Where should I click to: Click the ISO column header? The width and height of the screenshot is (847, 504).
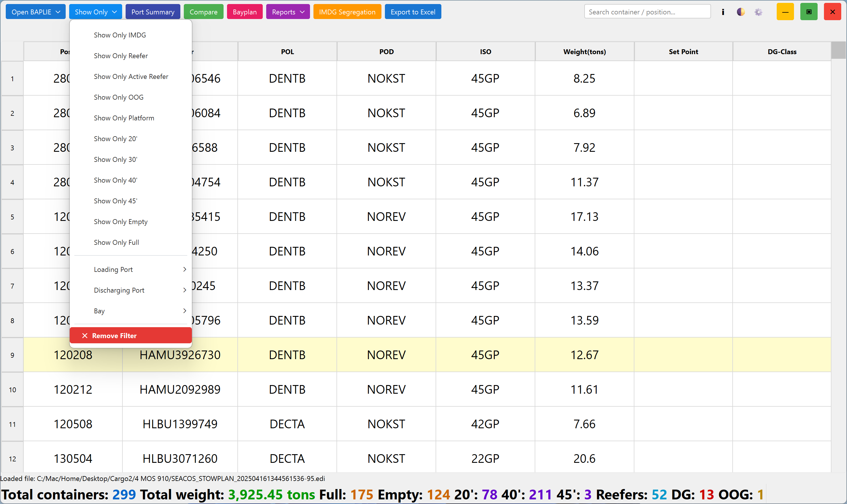tap(485, 52)
